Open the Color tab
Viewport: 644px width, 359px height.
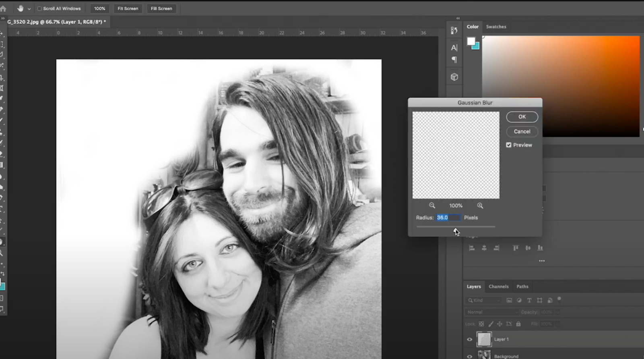pyautogui.click(x=473, y=27)
